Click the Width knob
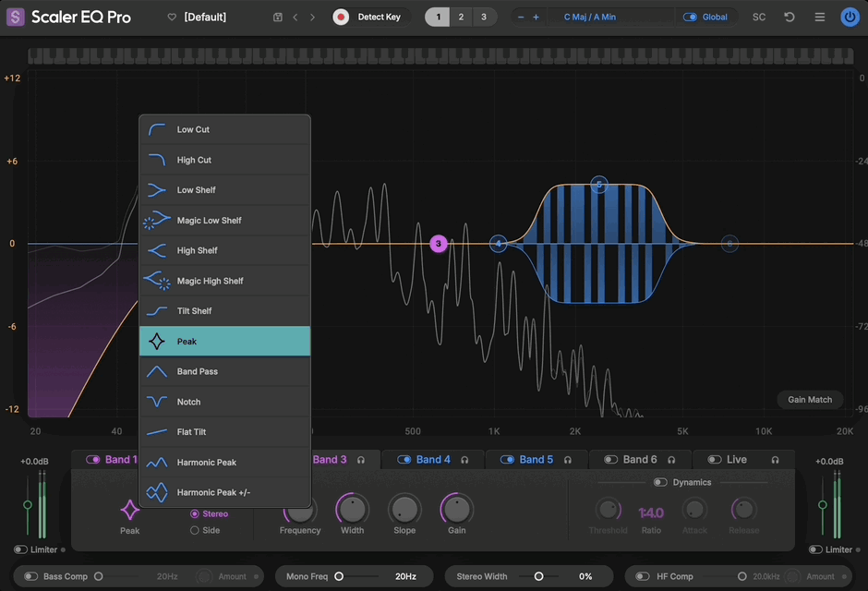The height and width of the screenshot is (591, 868). click(x=352, y=509)
